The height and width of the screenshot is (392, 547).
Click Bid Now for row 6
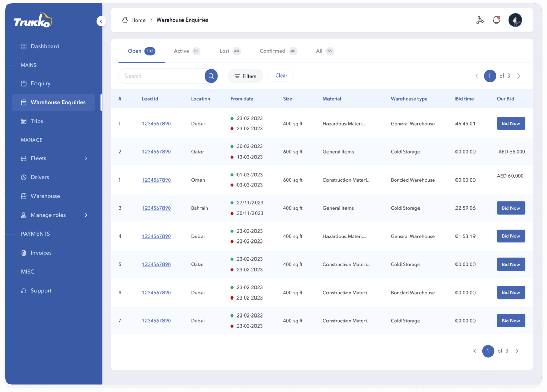pos(510,293)
